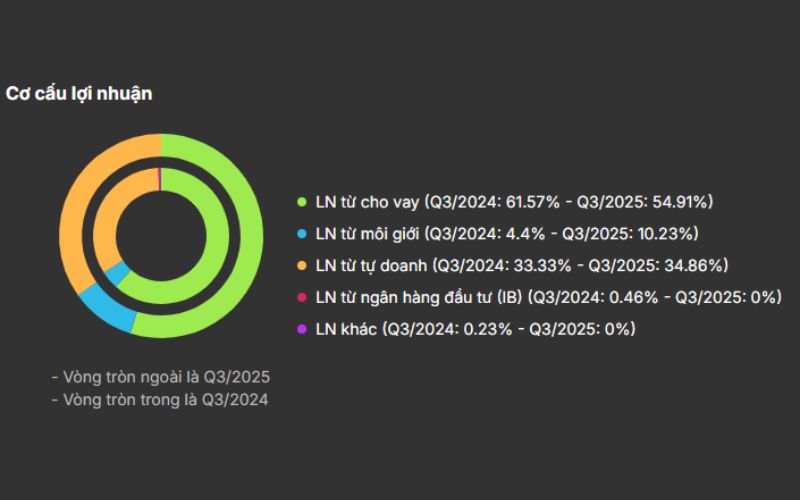
Task: Toggle the 'LN từ môi giới' legend label
Action: tap(506, 234)
